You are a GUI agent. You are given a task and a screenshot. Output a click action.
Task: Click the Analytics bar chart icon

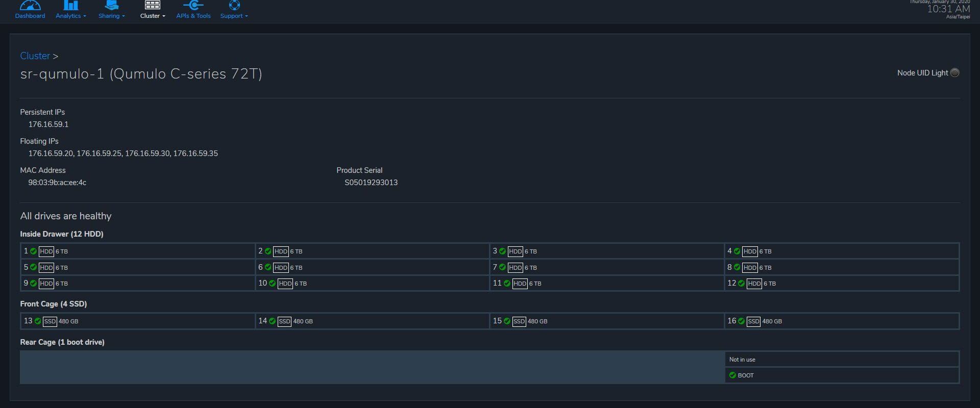click(x=70, y=5)
